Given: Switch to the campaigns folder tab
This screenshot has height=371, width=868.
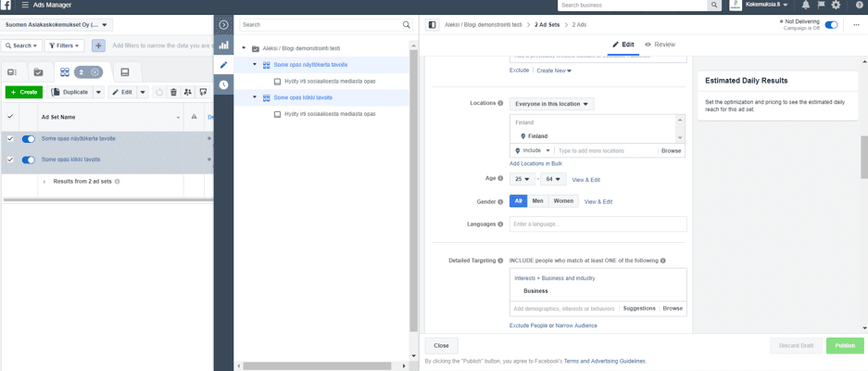Looking at the screenshot, I should (38, 72).
